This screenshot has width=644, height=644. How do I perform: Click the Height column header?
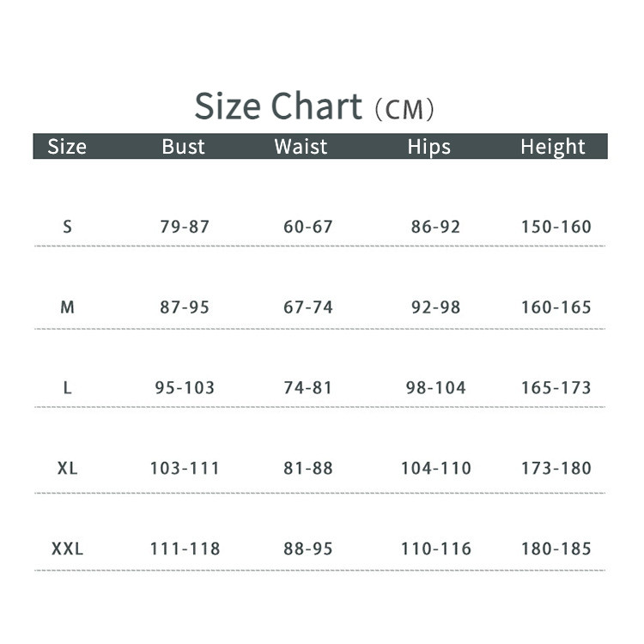pyautogui.click(x=552, y=147)
